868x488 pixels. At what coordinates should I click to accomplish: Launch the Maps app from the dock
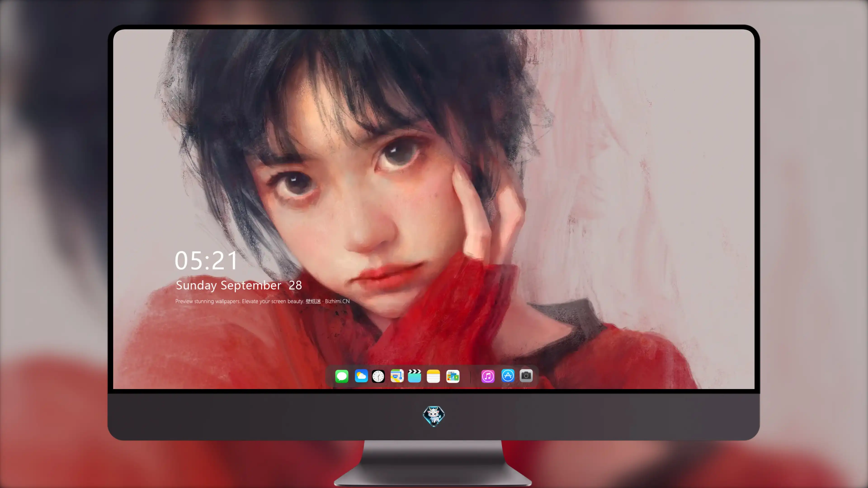[x=397, y=376]
